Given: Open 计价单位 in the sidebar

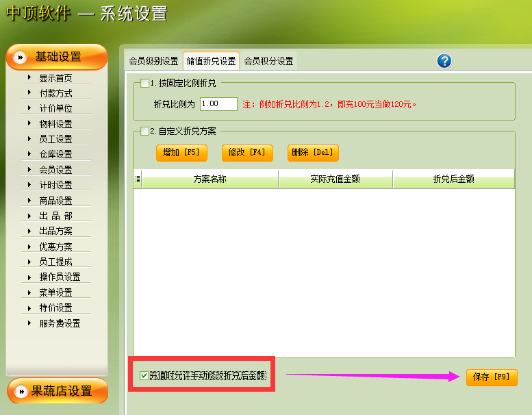Looking at the screenshot, I should (x=56, y=108).
